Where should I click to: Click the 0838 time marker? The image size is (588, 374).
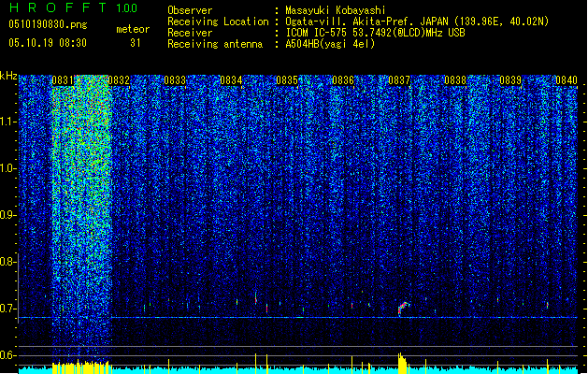point(455,80)
